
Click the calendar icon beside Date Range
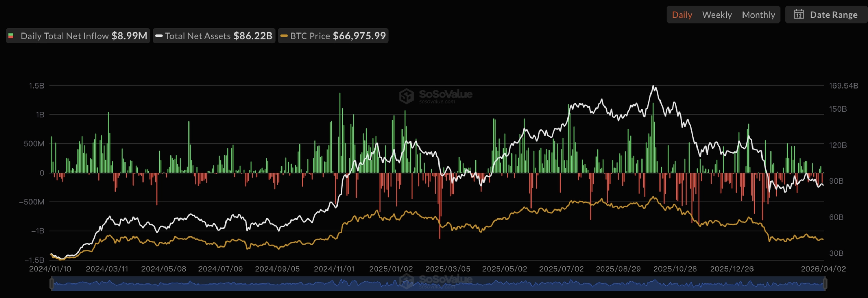[x=798, y=15]
